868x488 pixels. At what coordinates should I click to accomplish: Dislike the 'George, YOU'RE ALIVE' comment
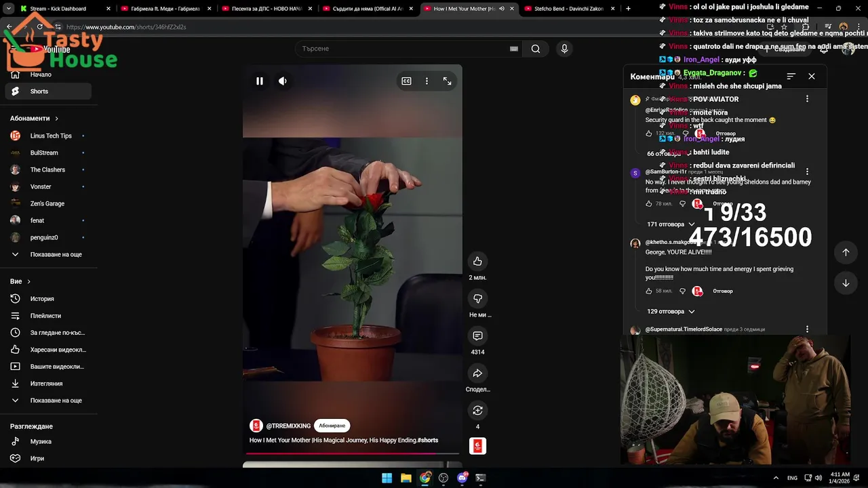click(x=682, y=291)
